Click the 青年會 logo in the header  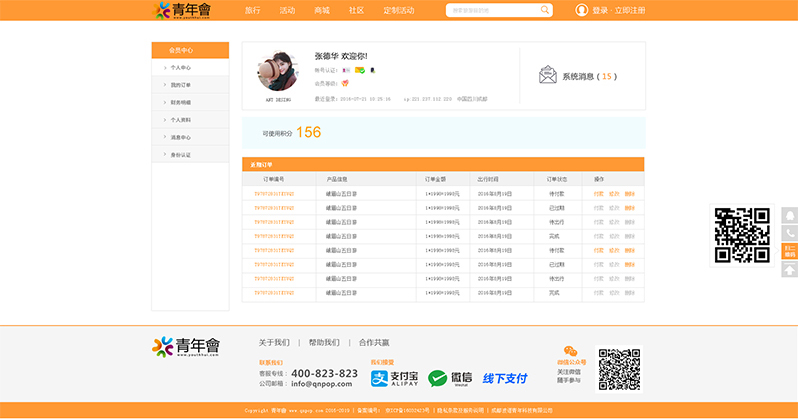point(182,10)
